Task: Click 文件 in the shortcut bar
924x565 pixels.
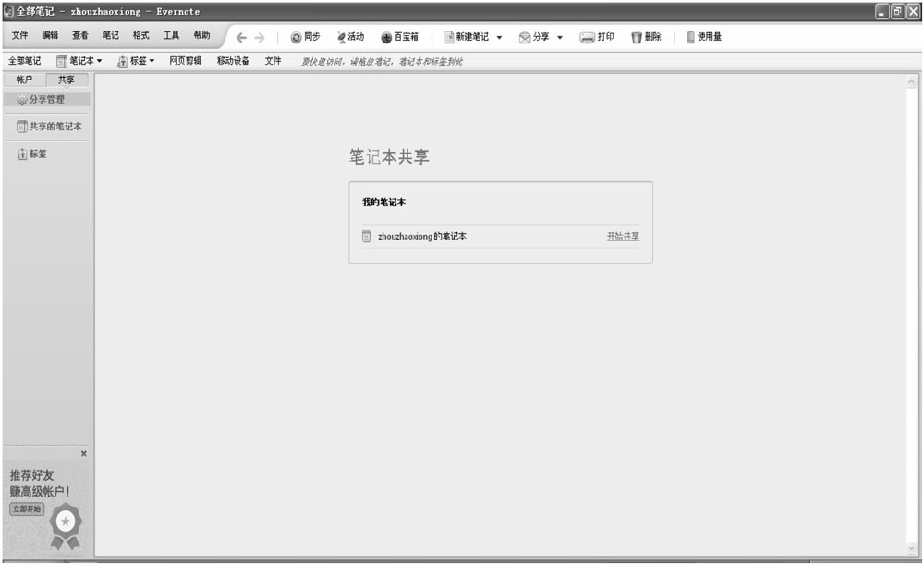Action: [x=273, y=61]
